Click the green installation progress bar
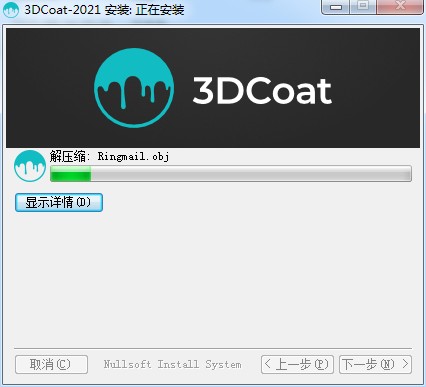426x387 pixels. [x=231, y=174]
